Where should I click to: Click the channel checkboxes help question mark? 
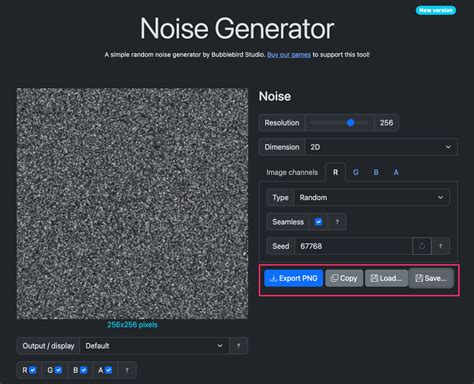click(127, 370)
